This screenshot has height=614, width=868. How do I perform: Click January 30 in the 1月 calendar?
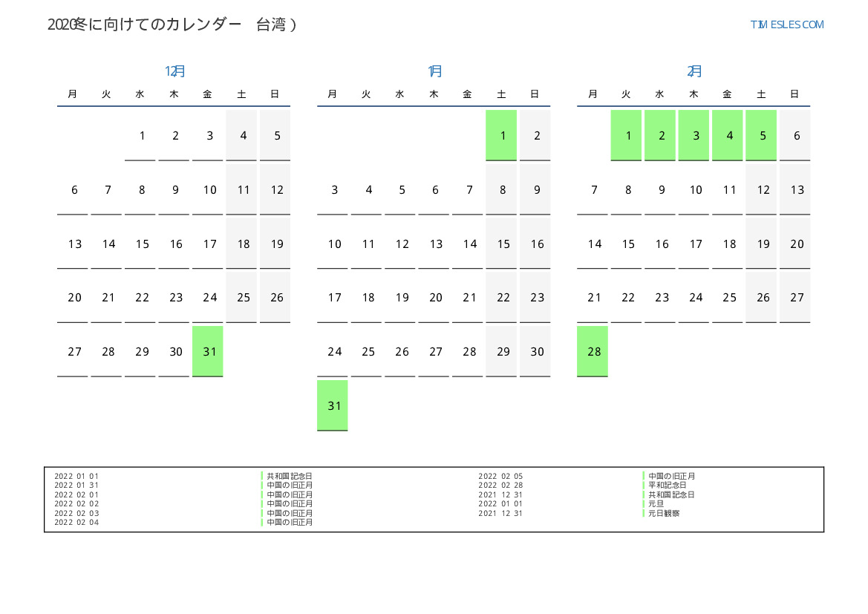coord(535,352)
